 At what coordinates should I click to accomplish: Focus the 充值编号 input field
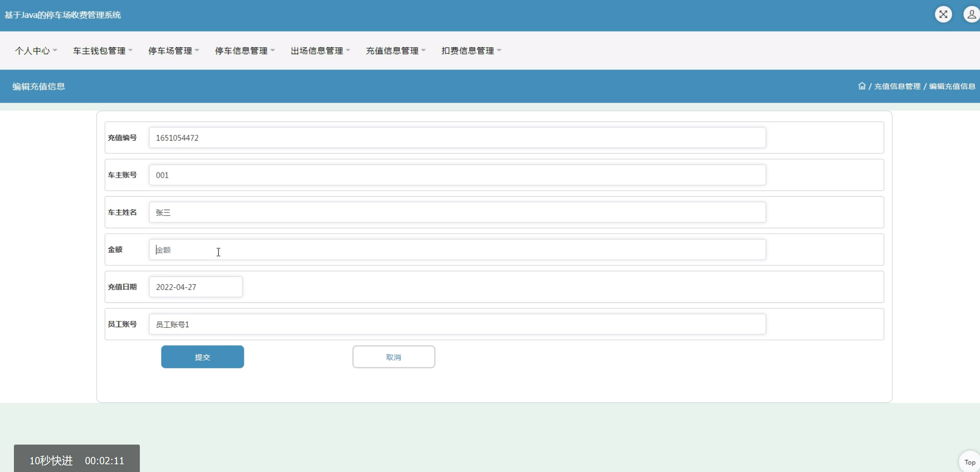click(457, 138)
